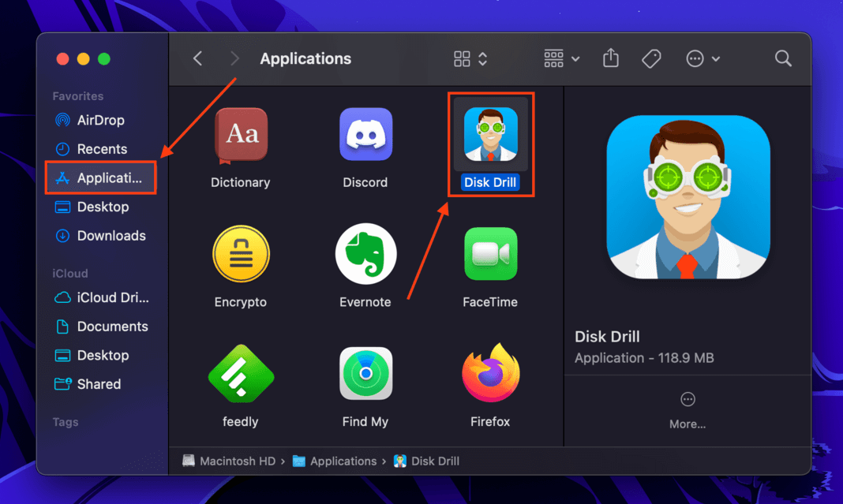Click the Disk Drill file name label

490,183
